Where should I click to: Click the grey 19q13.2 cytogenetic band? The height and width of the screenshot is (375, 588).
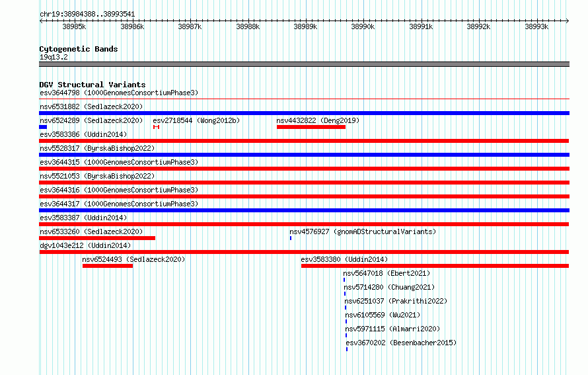tap(304, 64)
